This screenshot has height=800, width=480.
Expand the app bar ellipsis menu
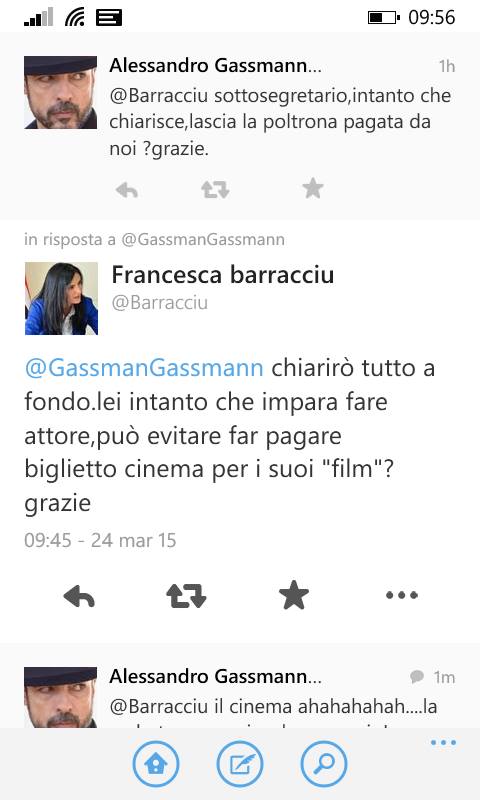[x=443, y=742]
